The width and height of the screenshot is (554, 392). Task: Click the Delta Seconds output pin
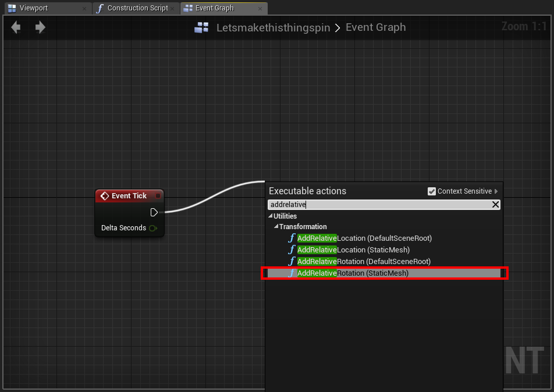coord(153,228)
